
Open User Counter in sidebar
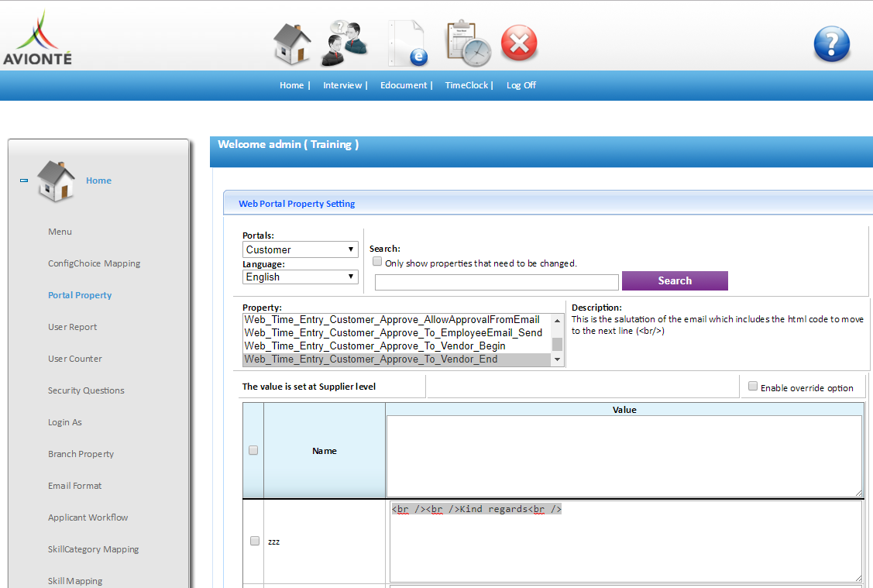tap(75, 359)
